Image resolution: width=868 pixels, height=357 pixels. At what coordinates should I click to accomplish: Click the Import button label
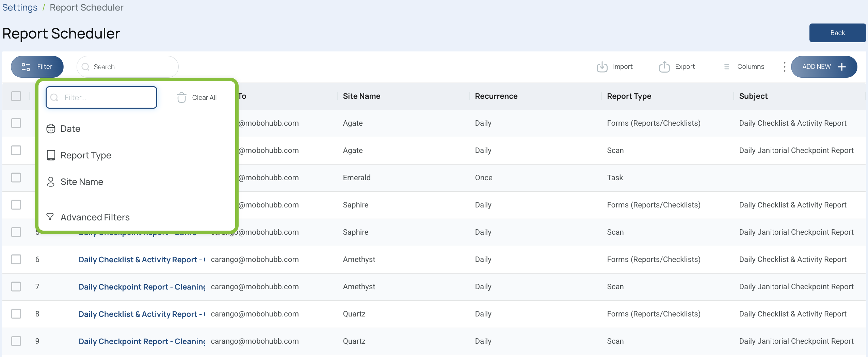[x=623, y=67]
